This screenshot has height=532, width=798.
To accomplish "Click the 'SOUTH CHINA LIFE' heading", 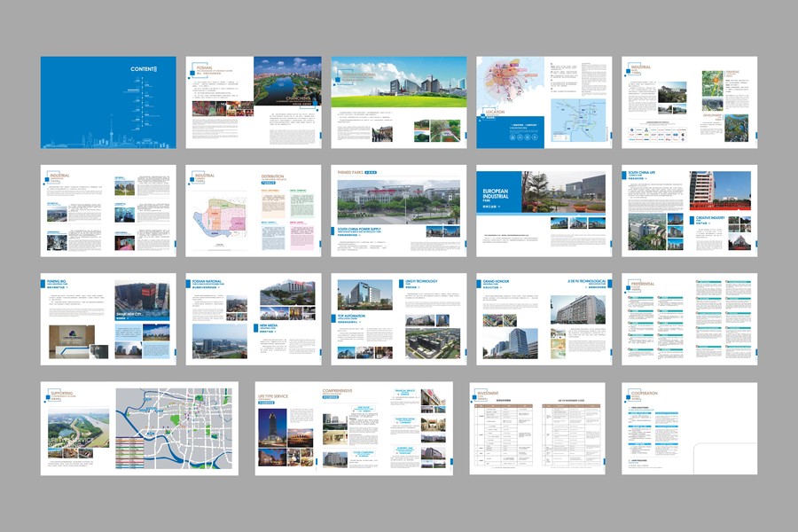I will click(x=642, y=173).
